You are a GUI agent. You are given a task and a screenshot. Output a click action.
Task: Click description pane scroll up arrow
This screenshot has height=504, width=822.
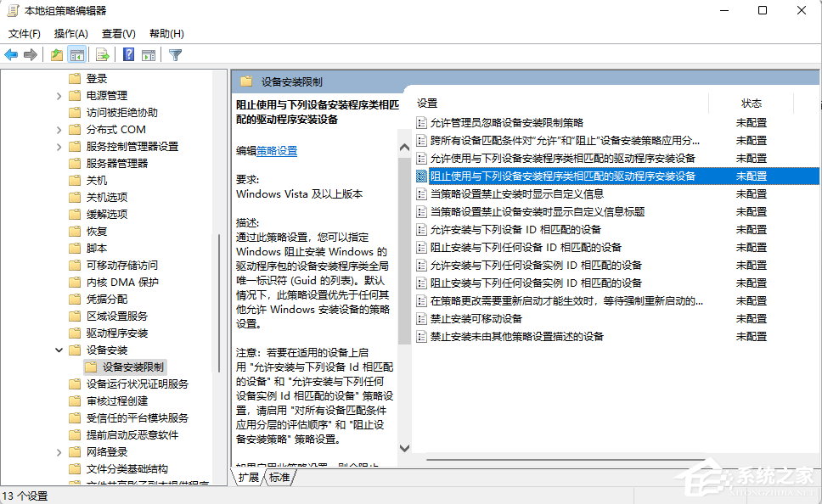404,148
